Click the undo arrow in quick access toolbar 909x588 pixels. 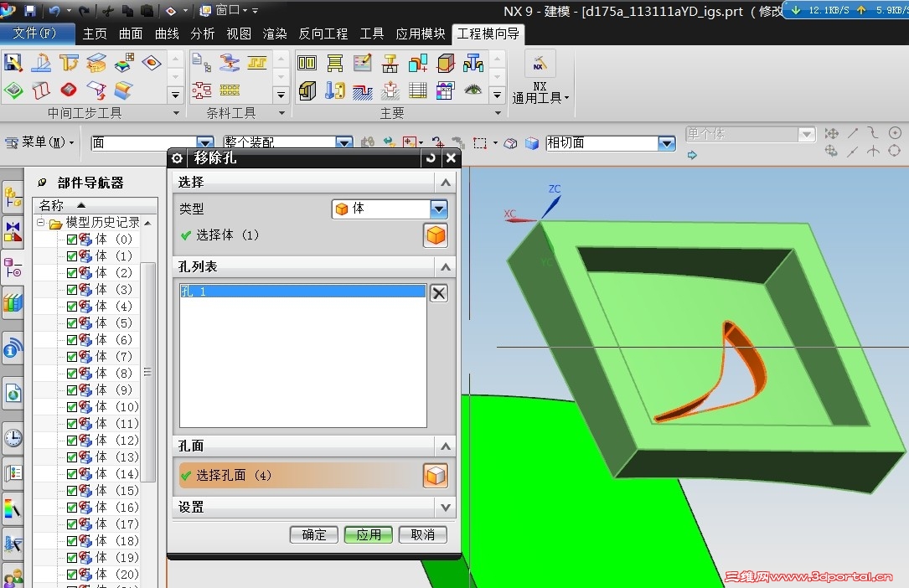54,10
